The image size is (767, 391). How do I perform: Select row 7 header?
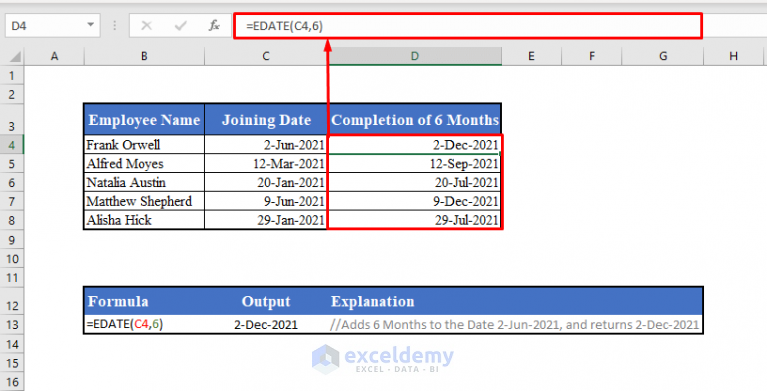pyautogui.click(x=12, y=201)
